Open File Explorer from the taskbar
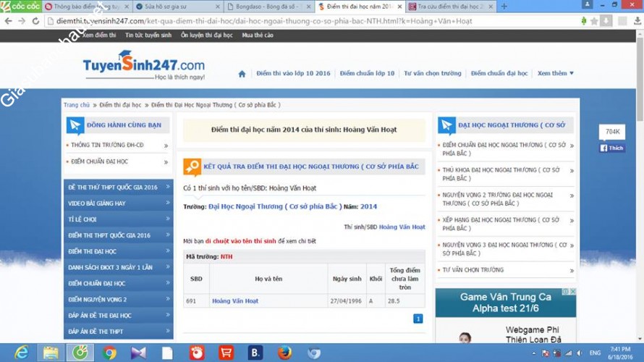Viewport: 644px width, 362px height. click(x=51, y=353)
